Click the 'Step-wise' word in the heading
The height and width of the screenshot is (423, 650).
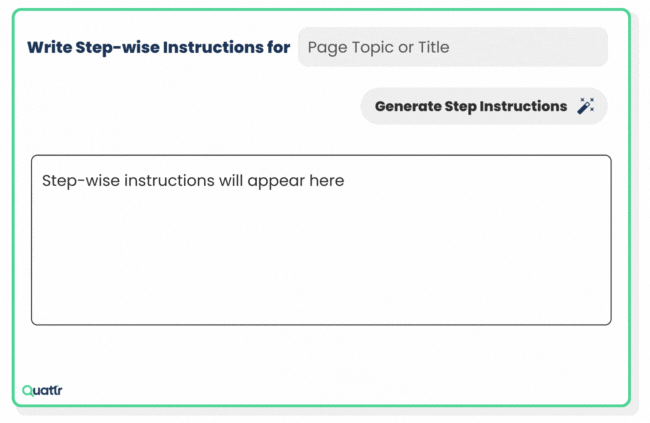tap(118, 48)
